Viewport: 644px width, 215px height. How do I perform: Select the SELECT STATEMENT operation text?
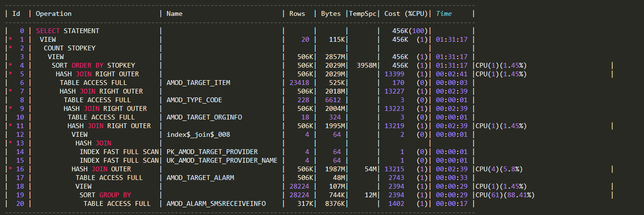(x=68, y=31)
